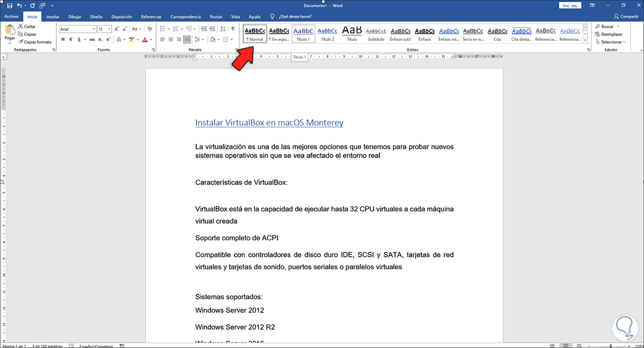Toggle bold (N) formatting
Image resolution: width=644 pixels, height=348 pixels.
[63, 39]
